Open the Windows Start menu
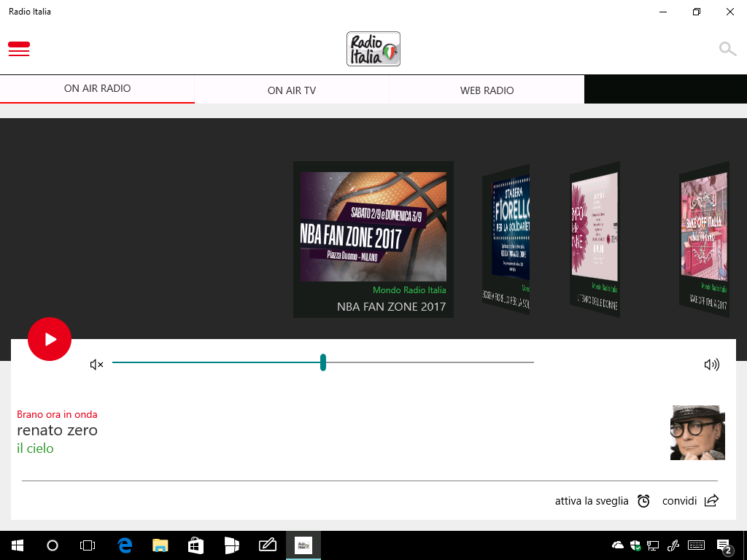The width and height of the screenshot is (747, 560). coord(18,545)
